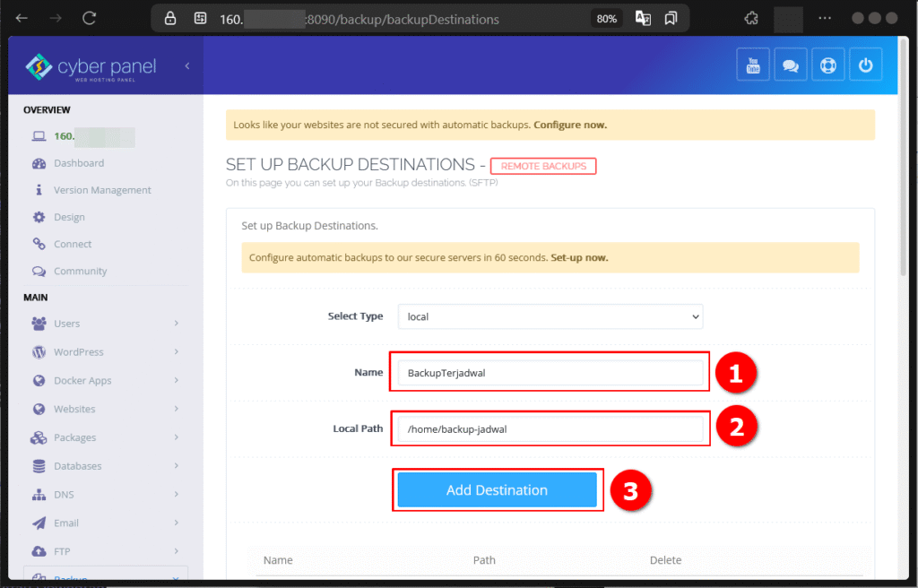This screenshot has height=588, width=918.
Task: Click the Local Path input field
Action: click(549, 428)
